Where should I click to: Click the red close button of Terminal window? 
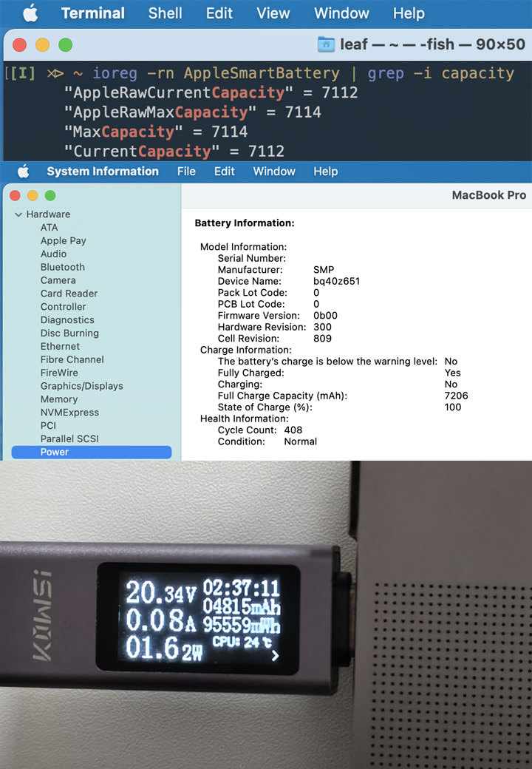pos(20,45)
